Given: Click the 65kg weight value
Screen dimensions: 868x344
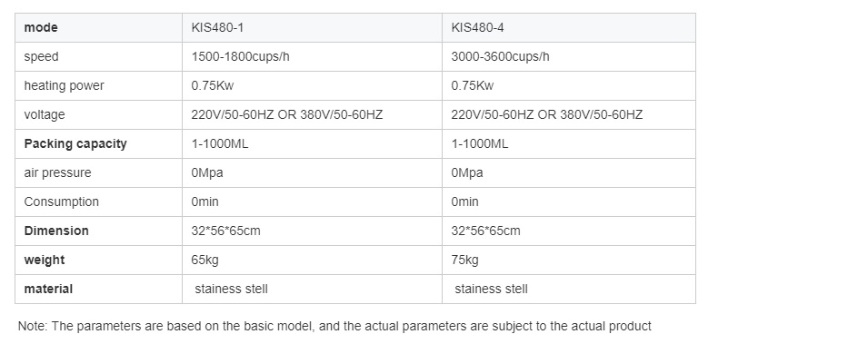Looking at the screenshot, I should (x=205, y=260).
